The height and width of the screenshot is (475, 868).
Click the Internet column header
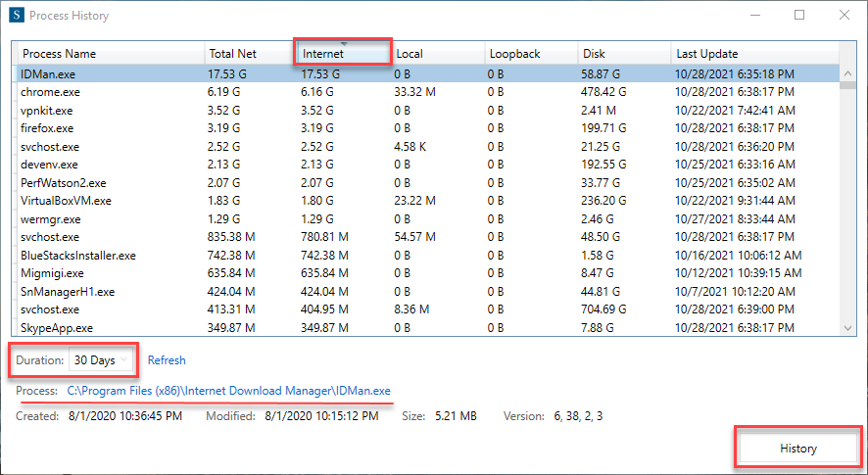click(x=344, y=54)
